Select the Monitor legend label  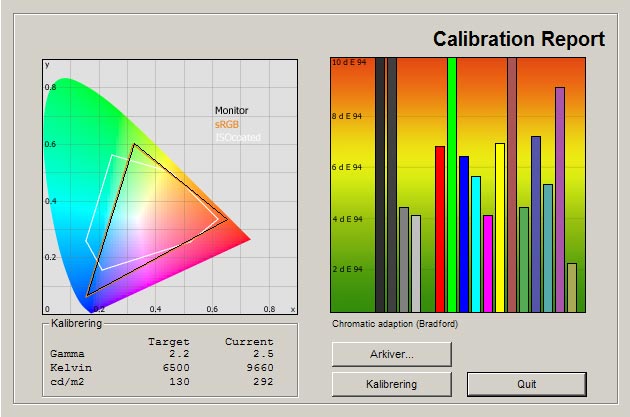(231, 111)
